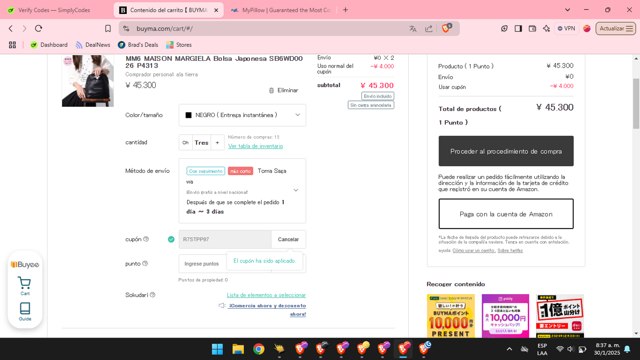Click the cupón help question icon
Viewport: 640px width, 360px height.
[x=146, y=239]
